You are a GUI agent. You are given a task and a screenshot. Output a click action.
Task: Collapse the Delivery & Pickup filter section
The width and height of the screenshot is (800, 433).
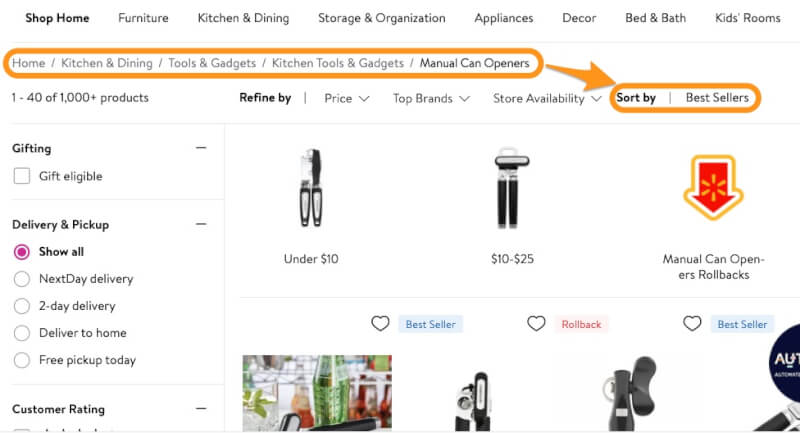point(201,225)
